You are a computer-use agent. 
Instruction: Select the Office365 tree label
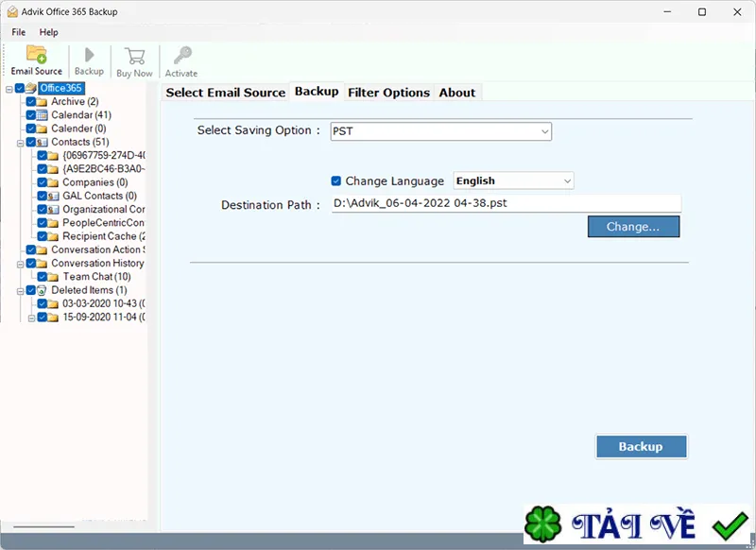61,88
